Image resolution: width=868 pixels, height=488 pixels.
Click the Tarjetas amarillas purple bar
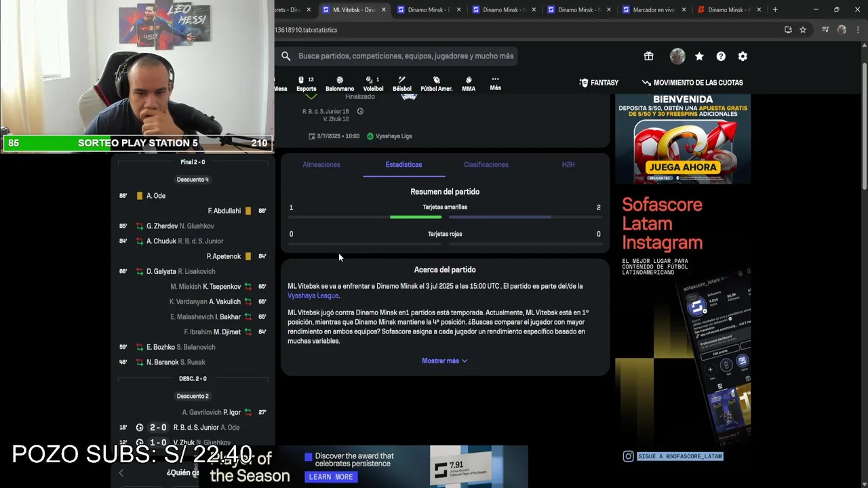[x=500, y=217]
